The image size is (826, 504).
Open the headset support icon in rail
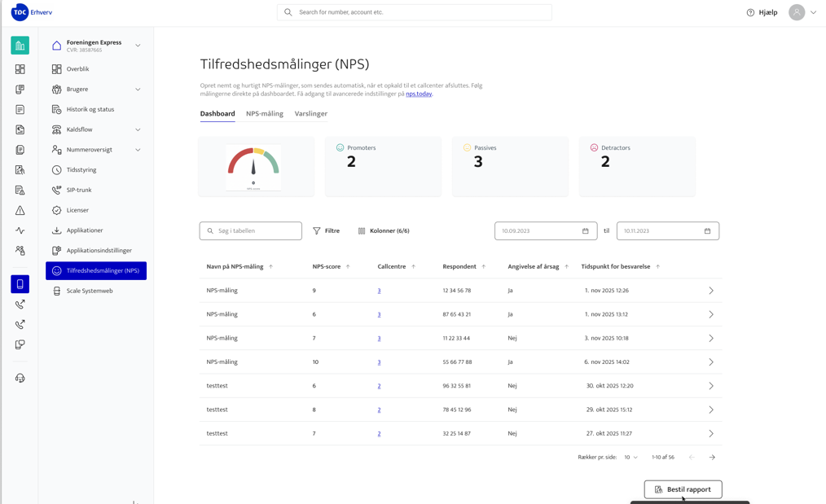(x=20, y=378)
